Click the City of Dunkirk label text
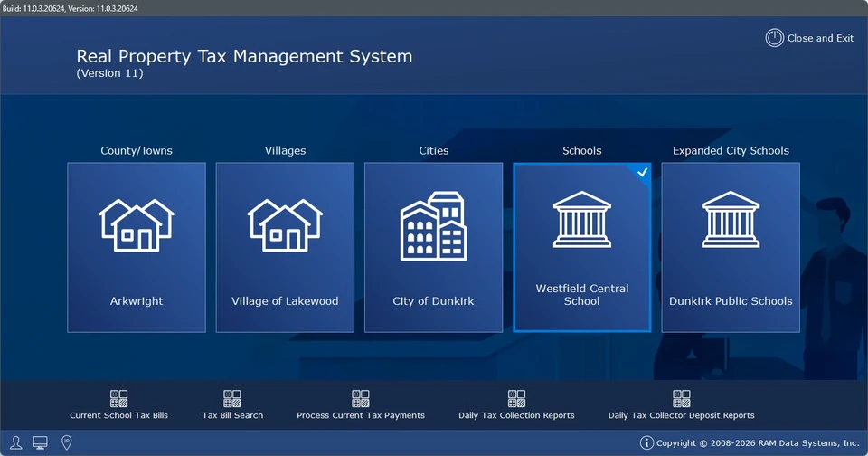The height and width of the screenshot is (456, 868). tap(433, 301)
